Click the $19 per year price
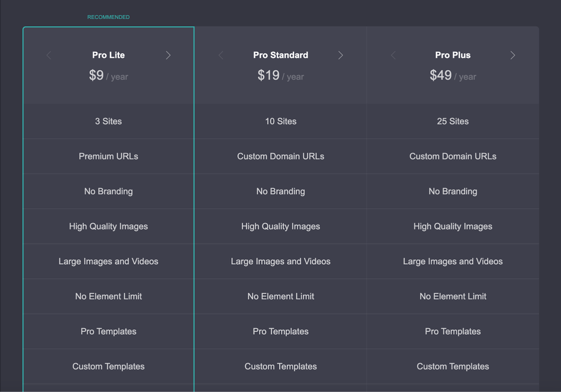This screenshot has width=561, height=392. [x=280, y=76]
